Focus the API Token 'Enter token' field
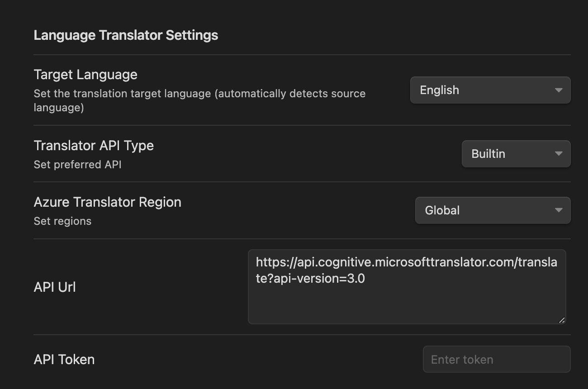Viewport: 588px width, 389px height. (x=496, y=360)
